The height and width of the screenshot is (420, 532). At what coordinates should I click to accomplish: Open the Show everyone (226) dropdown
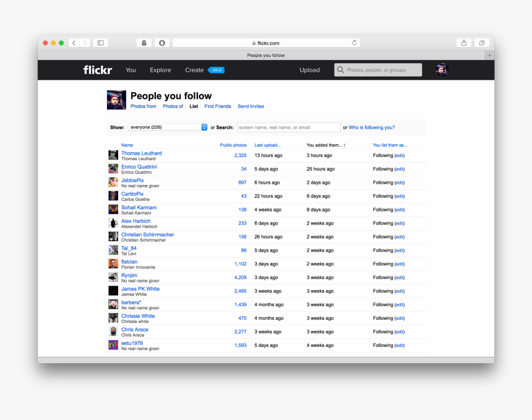(x=168, y=127)
